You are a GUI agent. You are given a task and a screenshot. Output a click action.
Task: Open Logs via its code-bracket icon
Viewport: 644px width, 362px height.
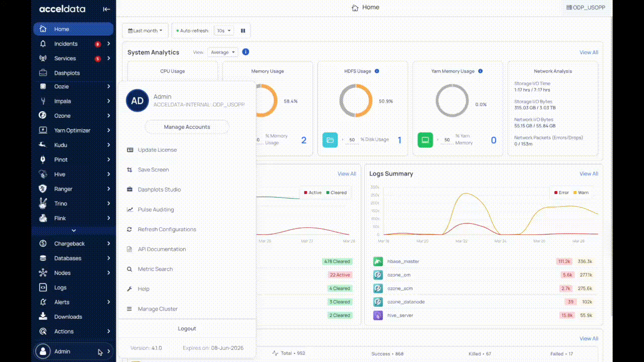[x=43, y=288]
